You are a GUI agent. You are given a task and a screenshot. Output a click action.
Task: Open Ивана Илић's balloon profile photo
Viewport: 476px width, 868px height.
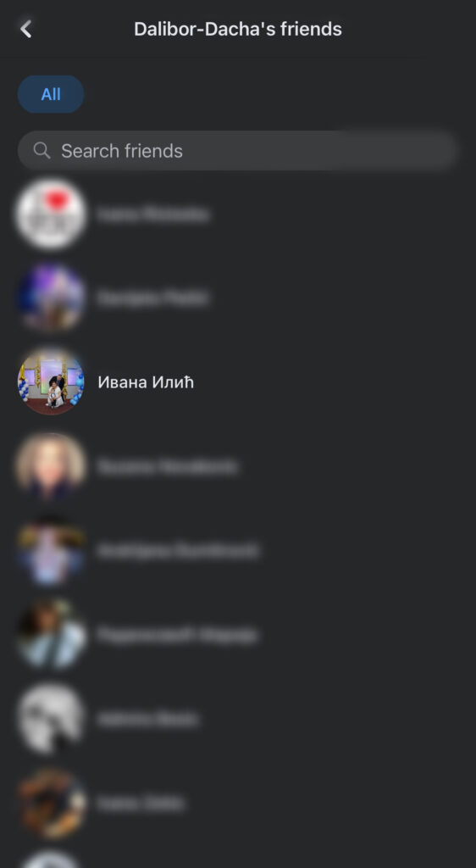pos(51,382)
